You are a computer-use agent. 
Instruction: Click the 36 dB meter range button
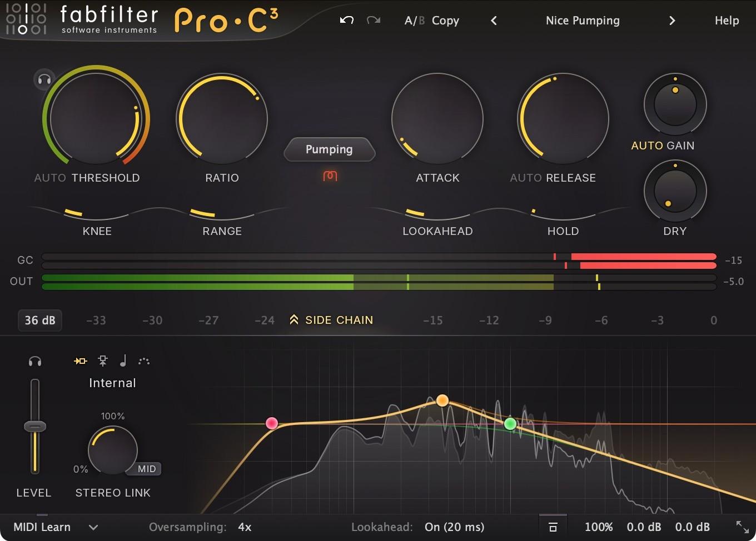point(39,320)
